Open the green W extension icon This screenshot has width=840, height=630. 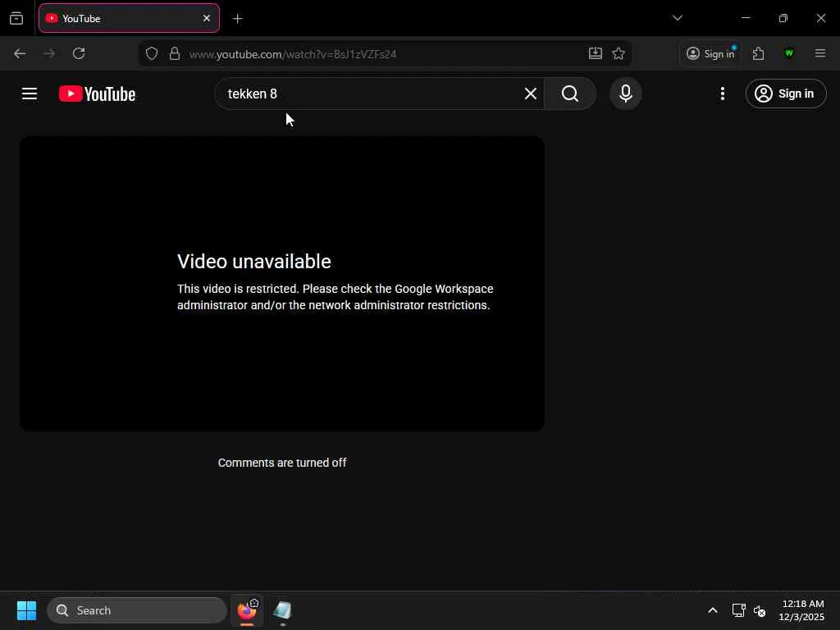pyautogui.click(x=788, y=53)
